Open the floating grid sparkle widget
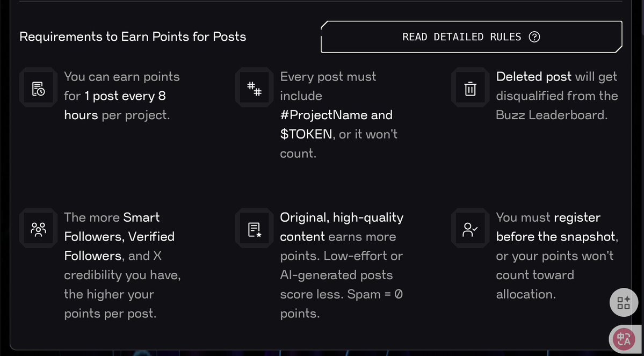 tap(624, 302)
